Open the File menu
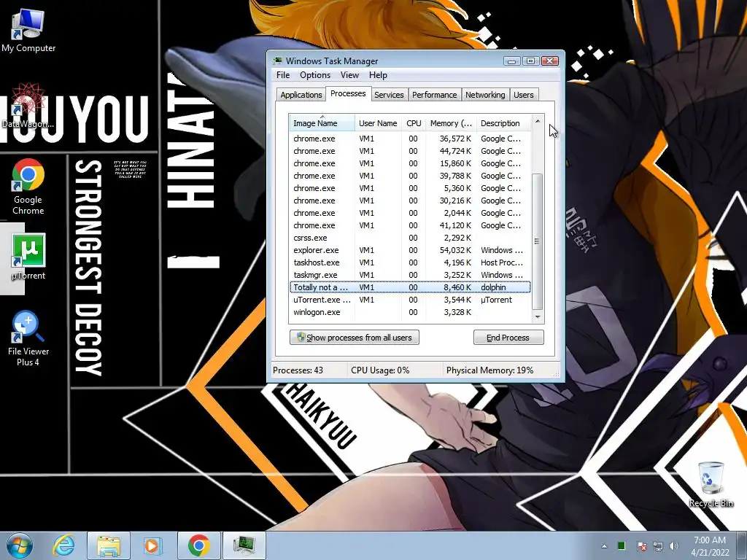The image size is (747, 560). click(x=283, y=75)
